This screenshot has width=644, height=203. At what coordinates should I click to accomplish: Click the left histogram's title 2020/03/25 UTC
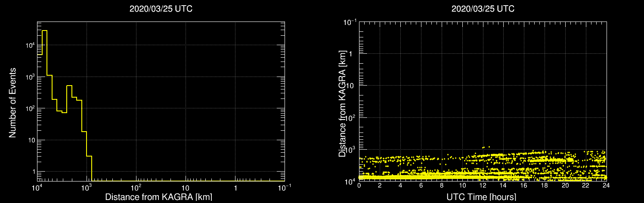click(x=161, y=9)
